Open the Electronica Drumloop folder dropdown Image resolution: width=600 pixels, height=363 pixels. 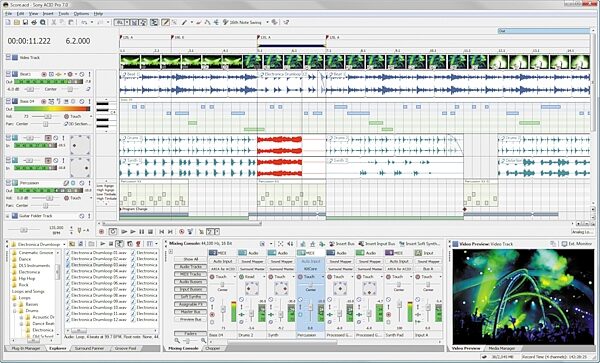point(64,244)
